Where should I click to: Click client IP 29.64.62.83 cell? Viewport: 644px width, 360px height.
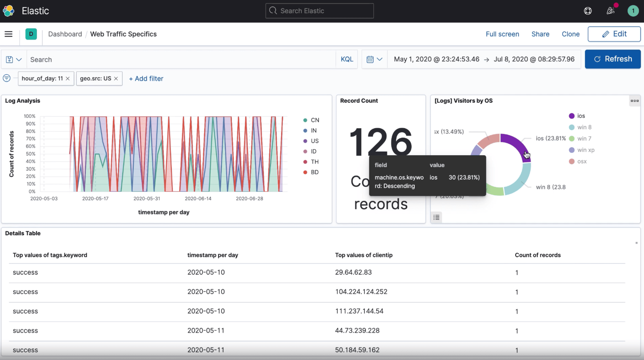[353, 272]
